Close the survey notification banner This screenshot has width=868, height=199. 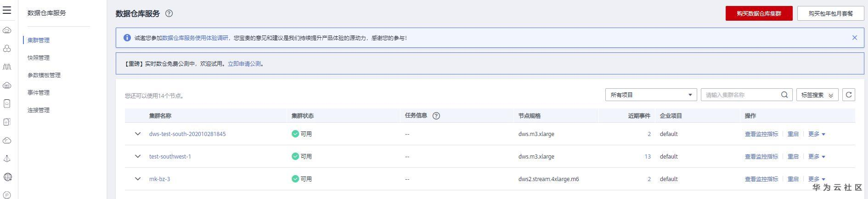tap(855, 38)
